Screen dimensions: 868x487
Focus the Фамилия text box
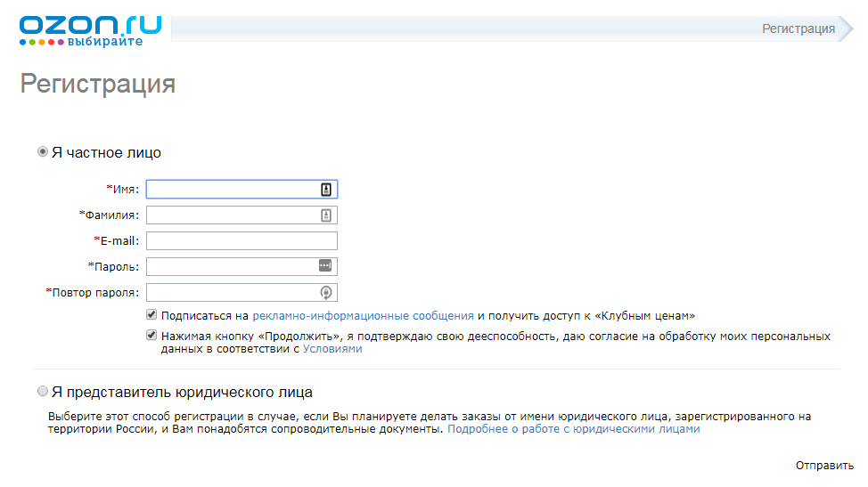(x=232, y=215)
